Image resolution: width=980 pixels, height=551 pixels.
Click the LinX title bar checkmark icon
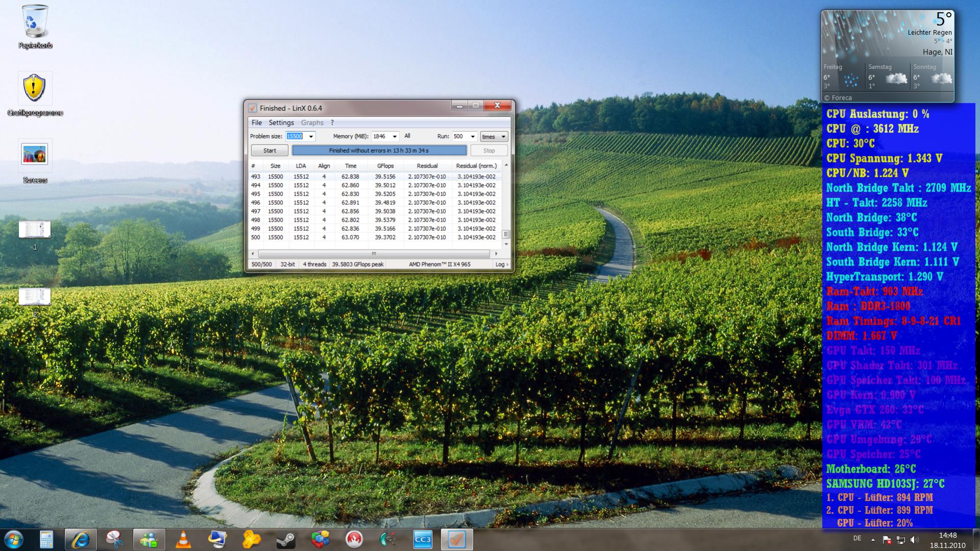pyautogui.click(x=252, y=108)
